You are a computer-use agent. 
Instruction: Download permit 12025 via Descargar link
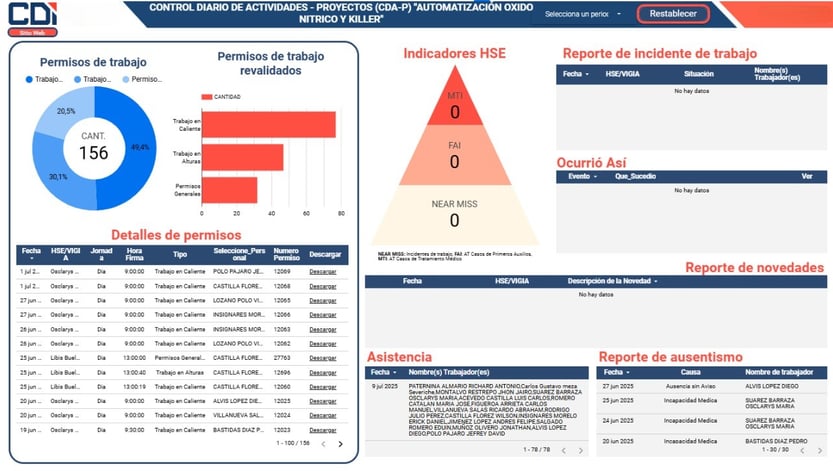[323, 401]
